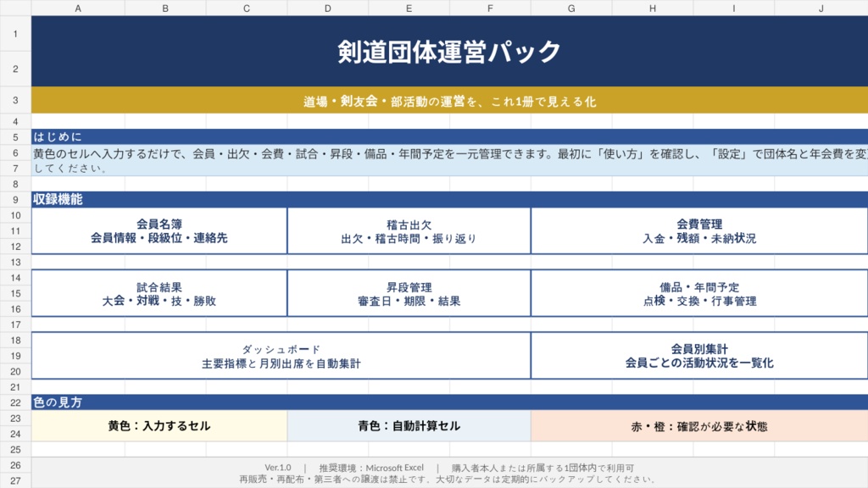The image size is (868, 488).
Task: Click the 会費管理 feature box
Action: [699, 230]
